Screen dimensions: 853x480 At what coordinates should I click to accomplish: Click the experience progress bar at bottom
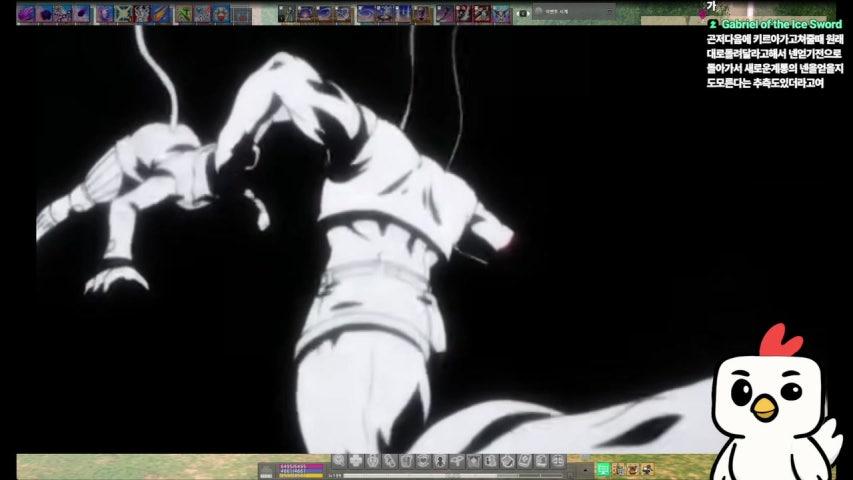pos(454,476)
